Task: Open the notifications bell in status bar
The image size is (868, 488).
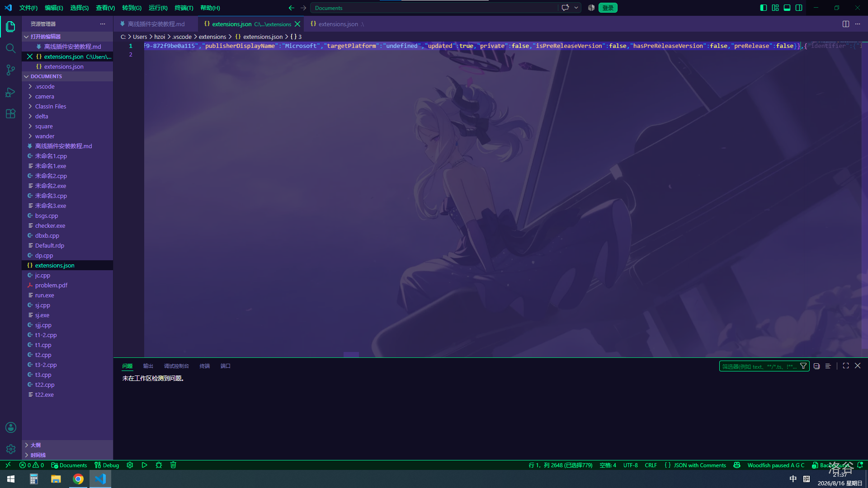Action: point(860,465)
